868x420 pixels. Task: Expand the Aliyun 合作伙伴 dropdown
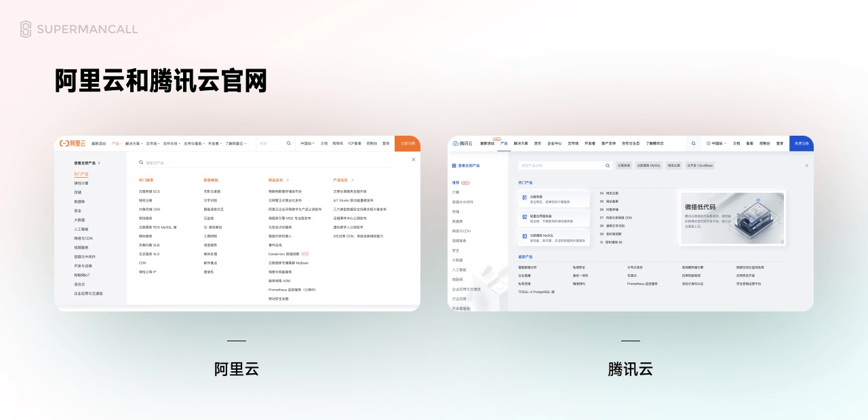click(172, 143)
